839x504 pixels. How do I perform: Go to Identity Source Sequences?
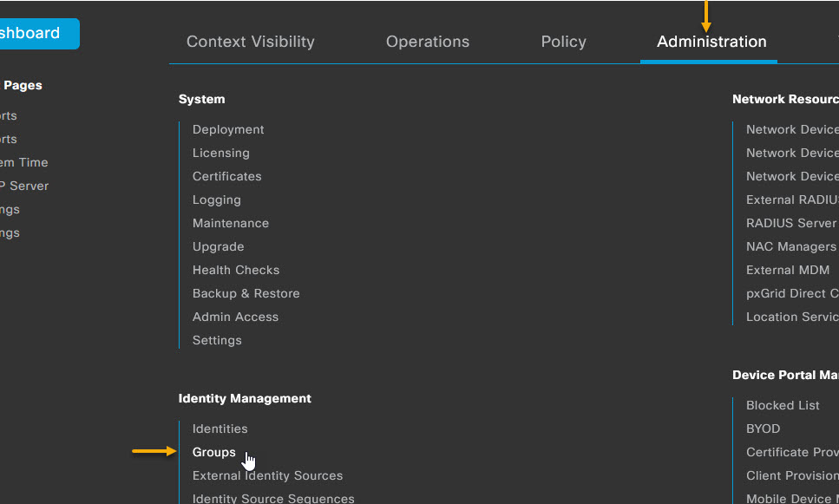pyautogui.click(x=273, y=499)
